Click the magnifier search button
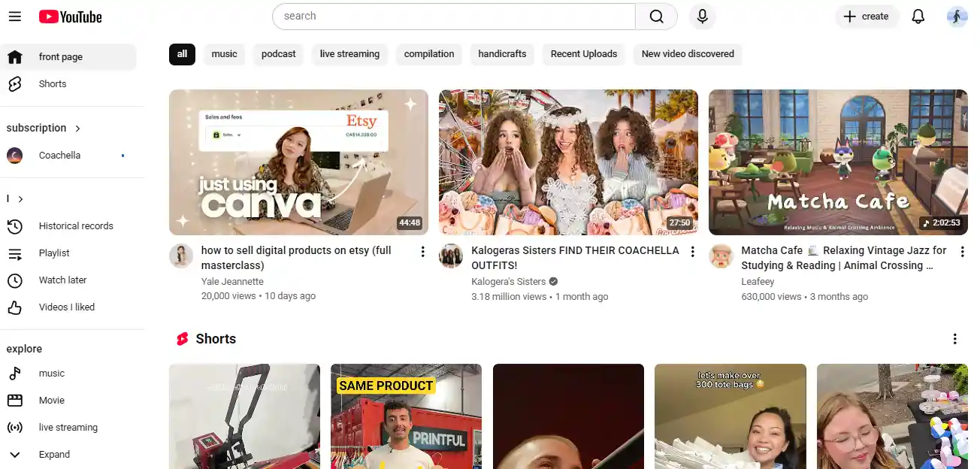 [656, 17]
